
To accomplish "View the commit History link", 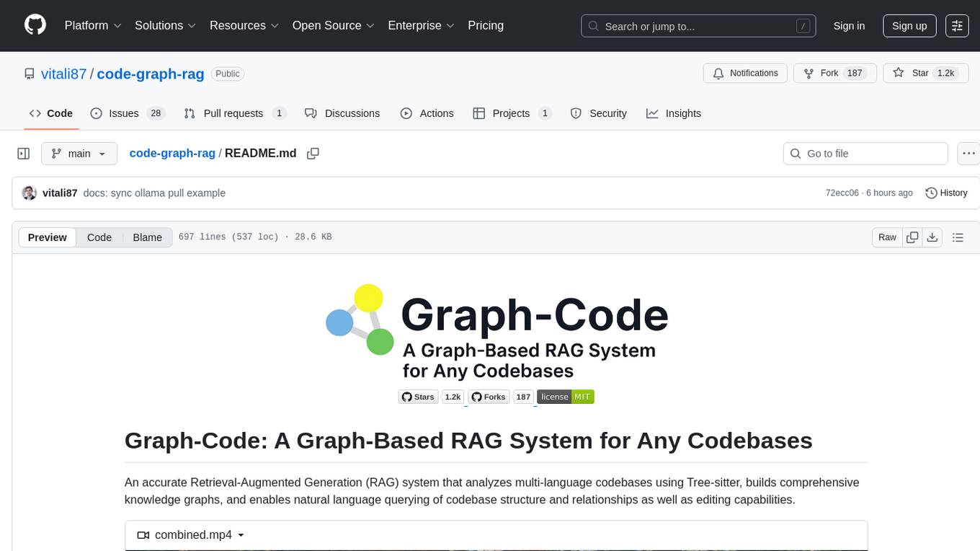I will pos(946,193).
